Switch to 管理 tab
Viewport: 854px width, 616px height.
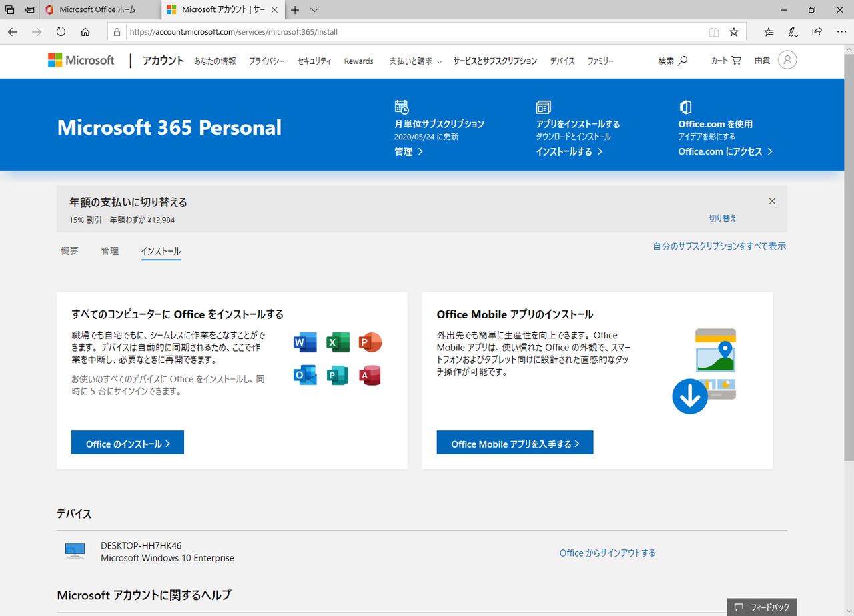coord(110,252)
